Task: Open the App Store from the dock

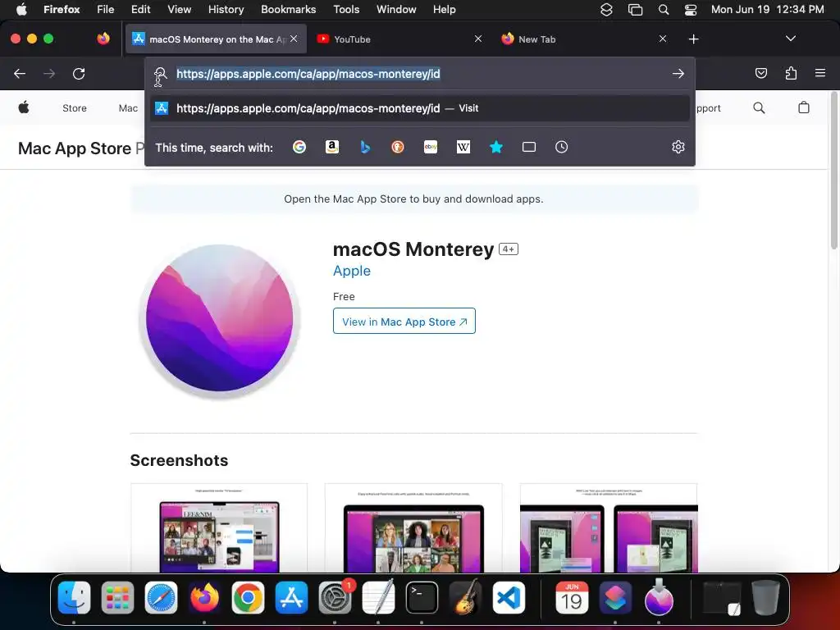Action: (291, 597)
